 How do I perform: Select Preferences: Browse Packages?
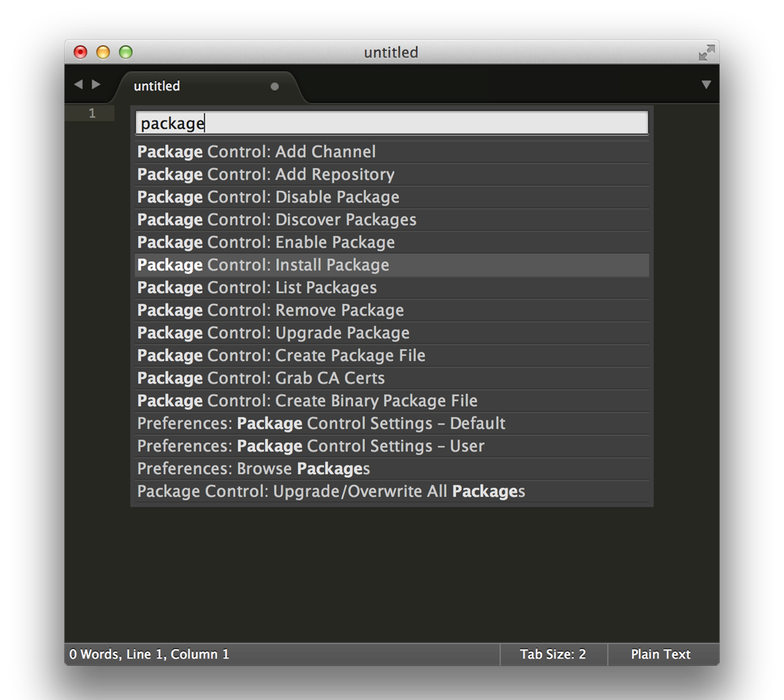click(x=392, y=468)
